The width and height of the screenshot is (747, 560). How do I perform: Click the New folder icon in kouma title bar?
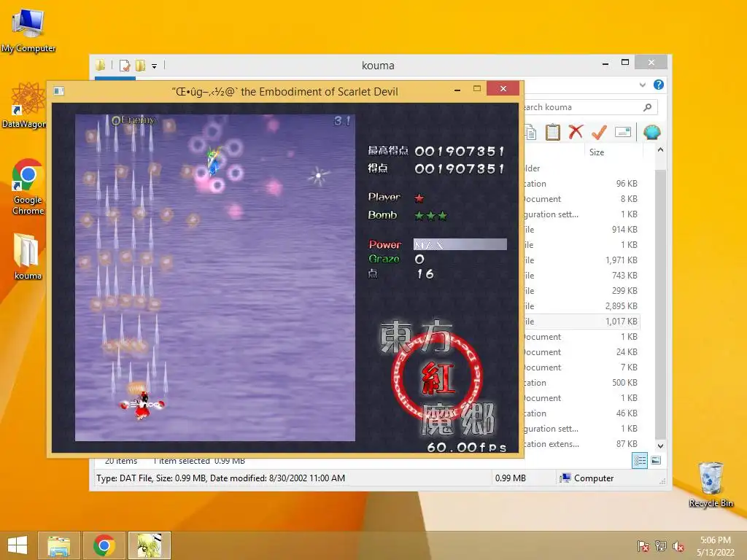pos(141,65)
